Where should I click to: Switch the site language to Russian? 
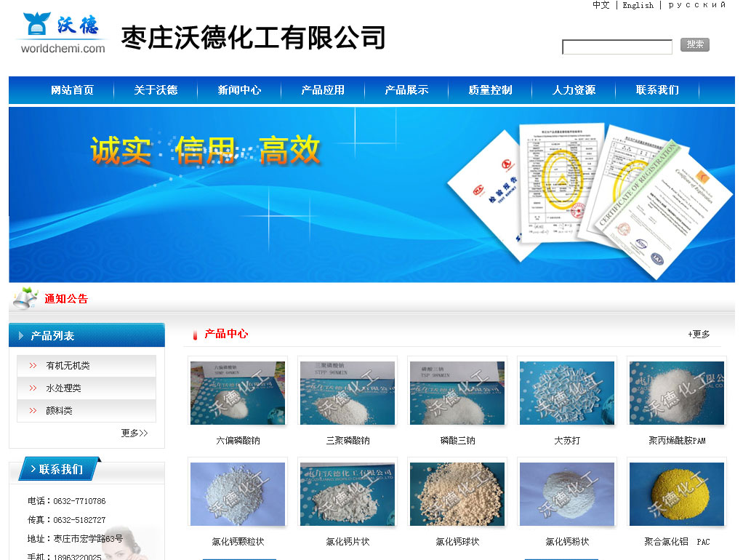point(696,5)
